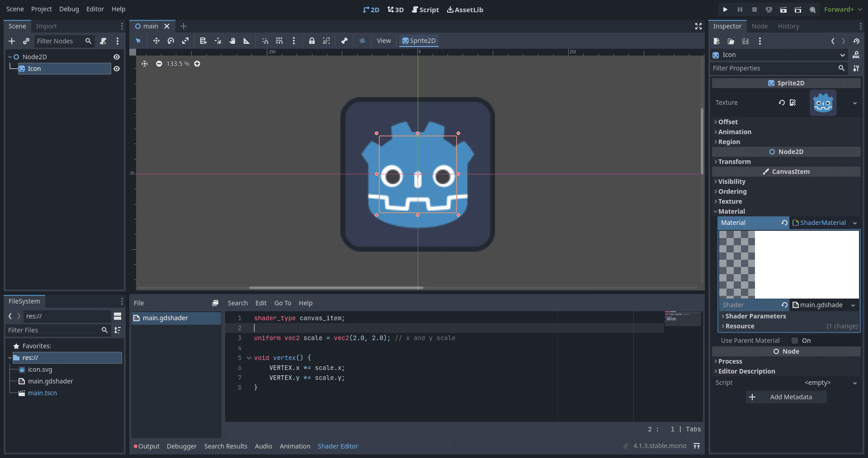The height and width of the screenshot is (458, 868).
Task: Open the Debug menu
Action: click(x=69, y=9)
